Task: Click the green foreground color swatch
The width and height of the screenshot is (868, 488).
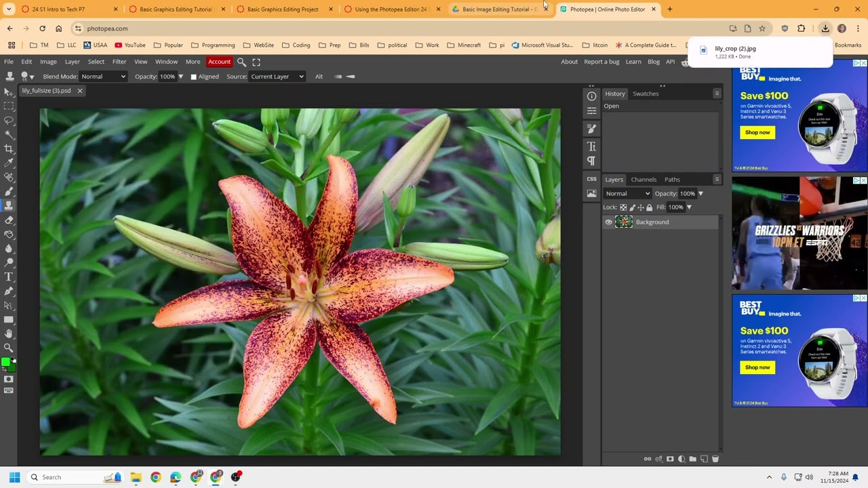Action: (x=5, y=362)
